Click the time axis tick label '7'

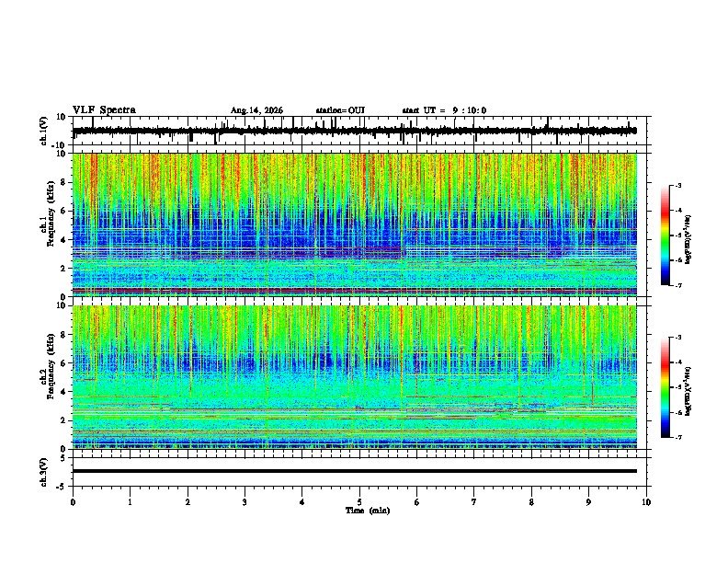(474, 502)
